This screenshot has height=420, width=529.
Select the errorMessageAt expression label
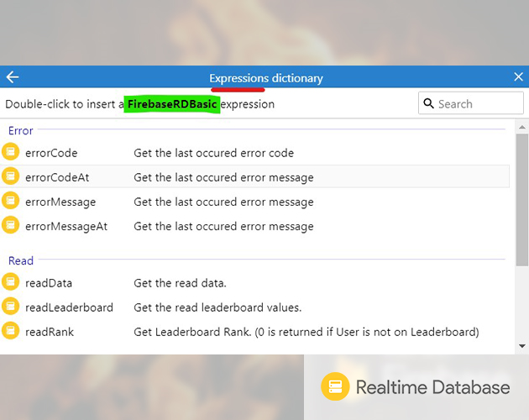66,226
